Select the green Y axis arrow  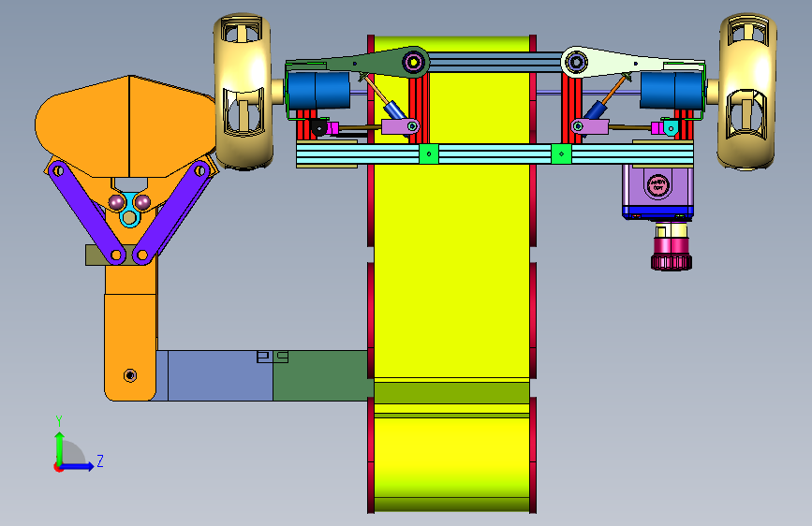(x=60, y=448)
